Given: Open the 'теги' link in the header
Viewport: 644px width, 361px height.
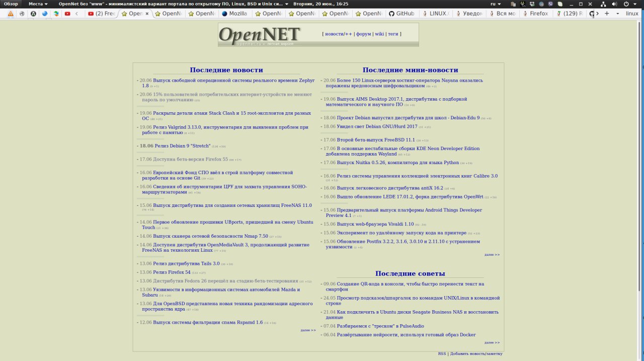Looking at the screenshot, I should pyautogui.click(x=393, y=34).
